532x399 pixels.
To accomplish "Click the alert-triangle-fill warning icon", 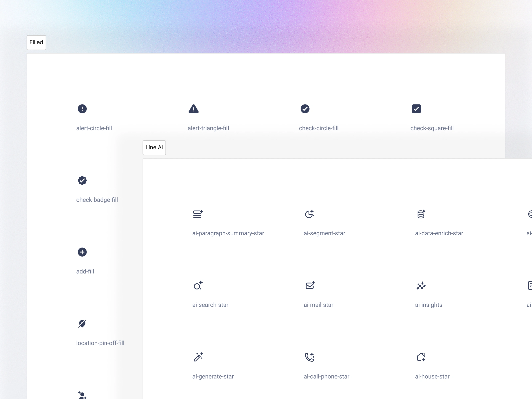I will click(x=193, y=109).
